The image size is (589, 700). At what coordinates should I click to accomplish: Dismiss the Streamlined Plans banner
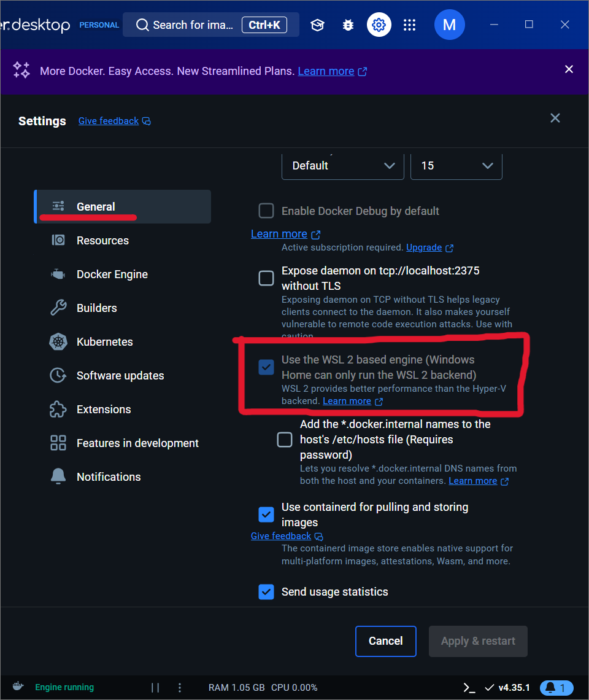[569, 69]
